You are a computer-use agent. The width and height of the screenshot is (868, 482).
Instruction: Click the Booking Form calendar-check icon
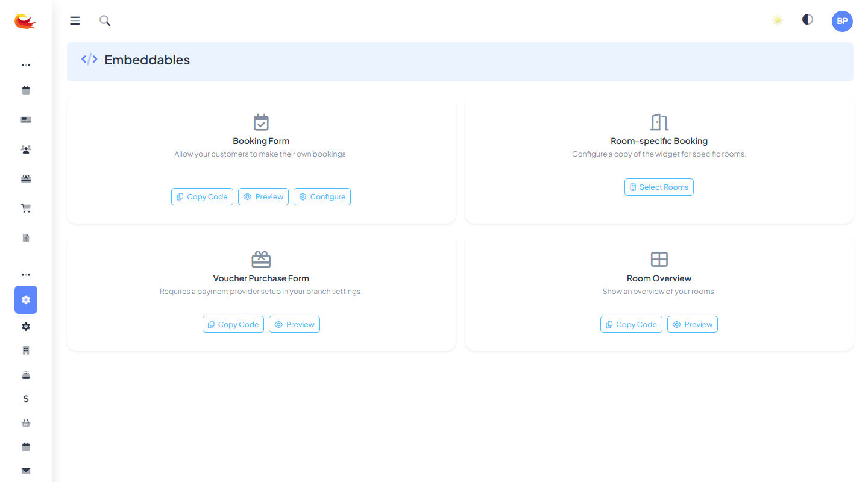pyautogui.click(x=261, y=122)
